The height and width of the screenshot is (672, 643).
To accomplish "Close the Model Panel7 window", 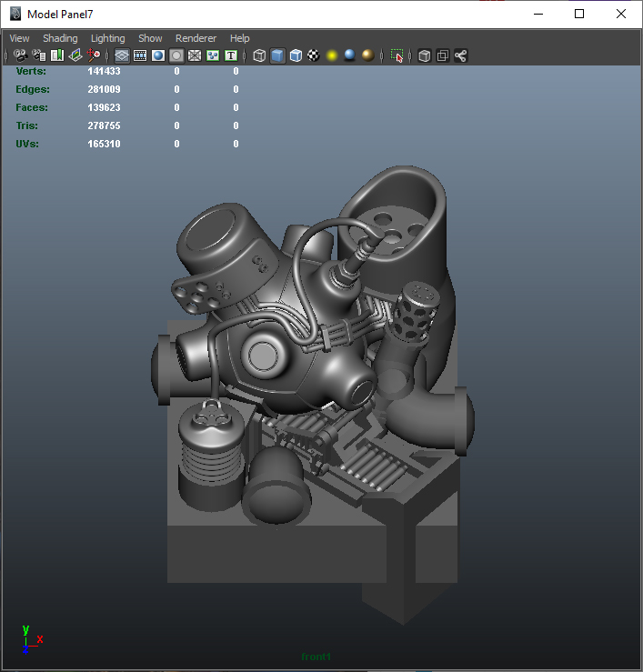I will [x=620, y=14].
